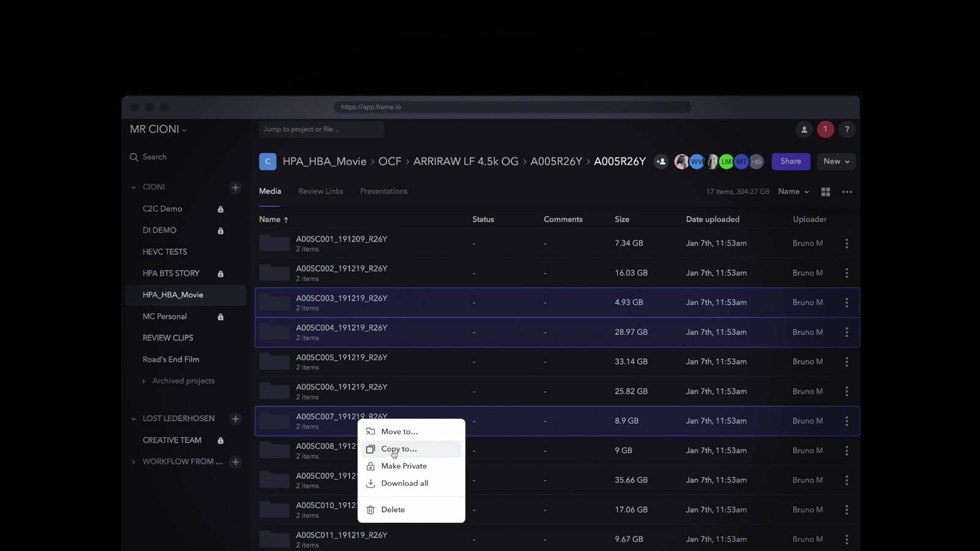The height and width of the screenshot is (551, 980).
Task: Click the A005C004_191219_R26Y folder thumbnail
Action: [x=274, y=332]
